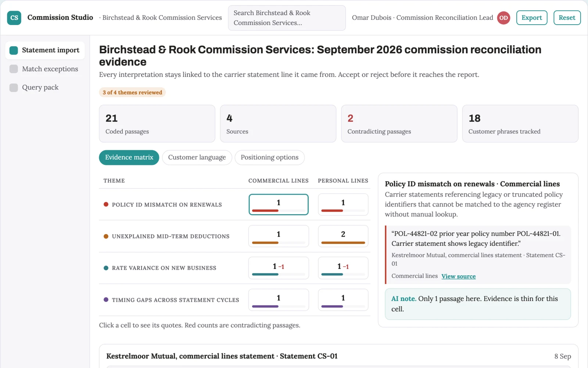The image size is (588, 368).
Task: Switch to the Positioning options tab
Action: (269, 158)
